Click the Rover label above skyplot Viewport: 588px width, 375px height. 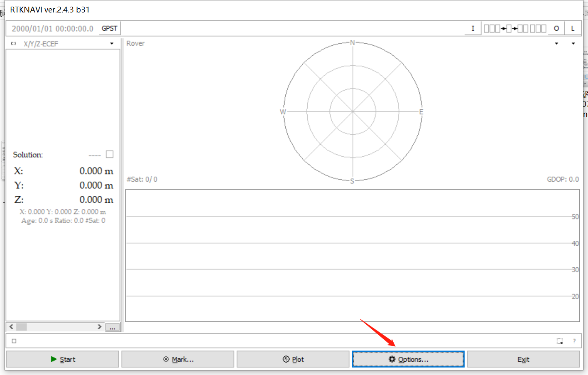tap(135, 43)
